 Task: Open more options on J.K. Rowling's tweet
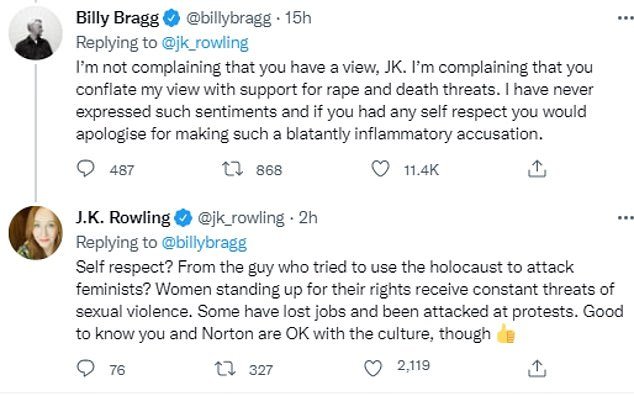(626, 218)
